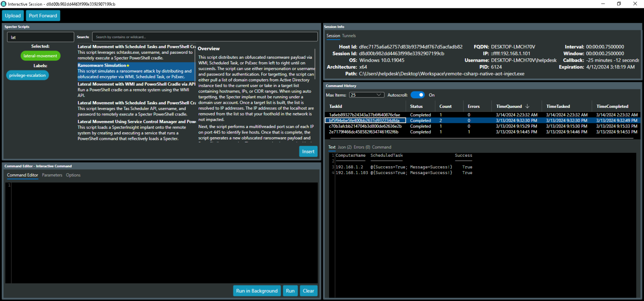Insert the selected script
Image resolution: width=644 pixels, height=301 pixels.
tap(308, 152)
